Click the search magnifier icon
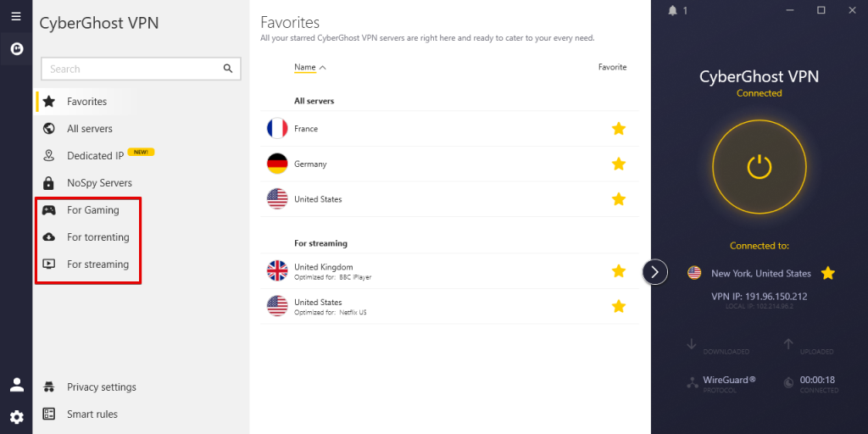The image size is (868, 434). 227,69
